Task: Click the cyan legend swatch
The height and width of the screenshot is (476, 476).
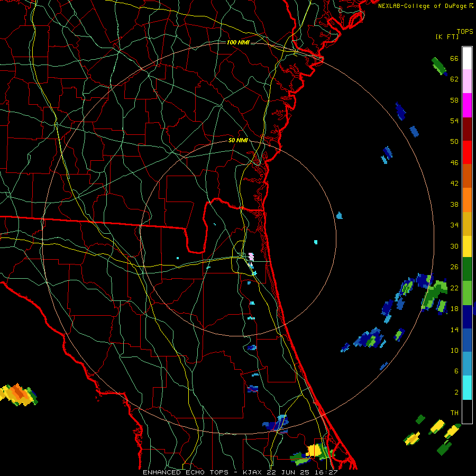Action: click(x=467, y=388)
